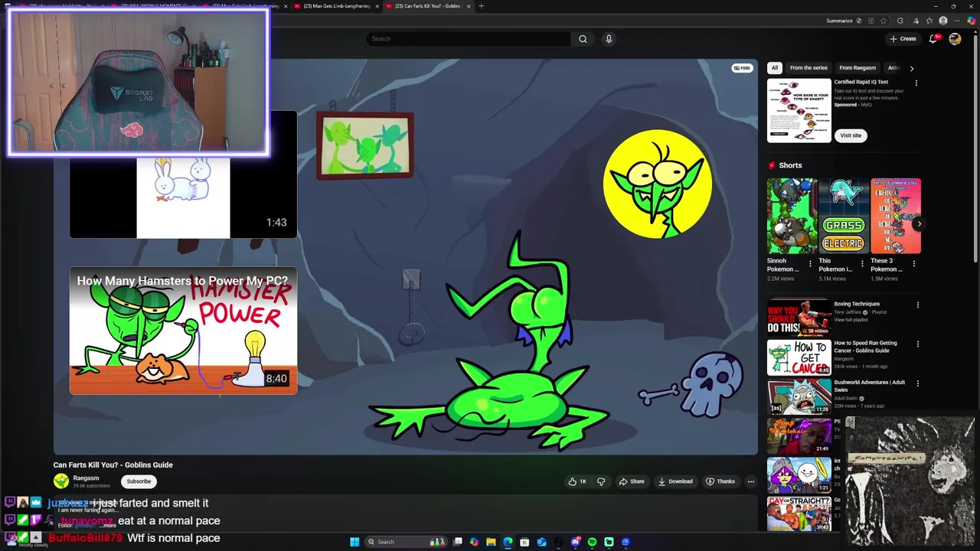The height and width of the screenshot is (551, 980).
Task: Open more actions ellipsis below video
Action: click(x=751, y=481)
